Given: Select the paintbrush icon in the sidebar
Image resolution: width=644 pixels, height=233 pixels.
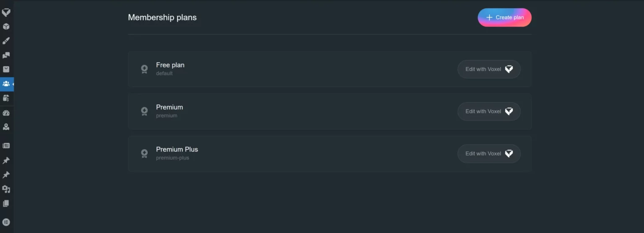Looking at the screenshot, I should click(6, 41).
